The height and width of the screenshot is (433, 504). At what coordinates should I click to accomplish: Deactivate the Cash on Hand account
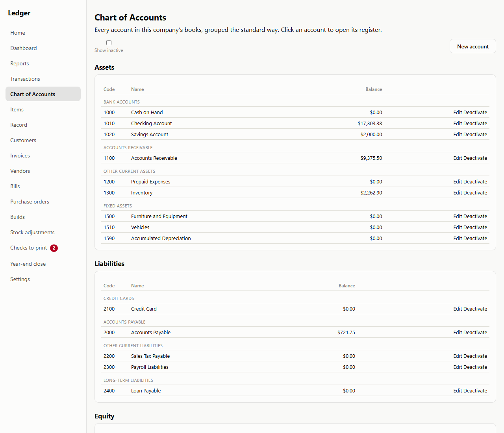[475, 112]
